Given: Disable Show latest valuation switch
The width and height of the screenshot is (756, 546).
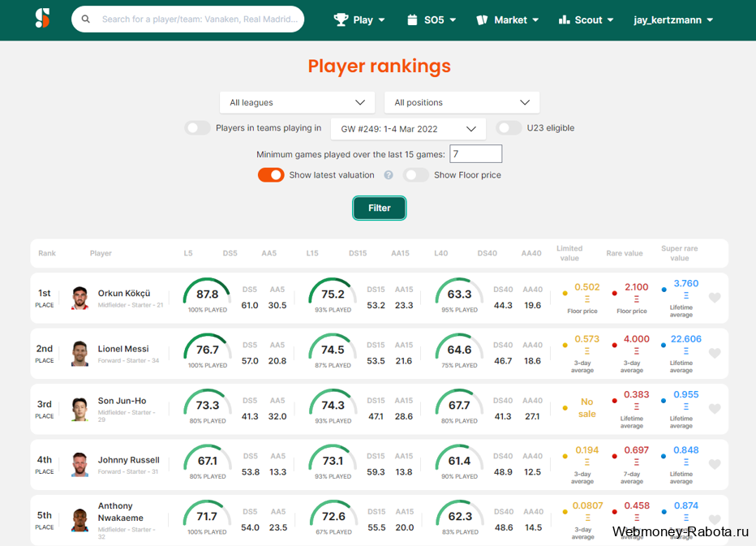Looking at the screenshot, I should tap(271, 175).
